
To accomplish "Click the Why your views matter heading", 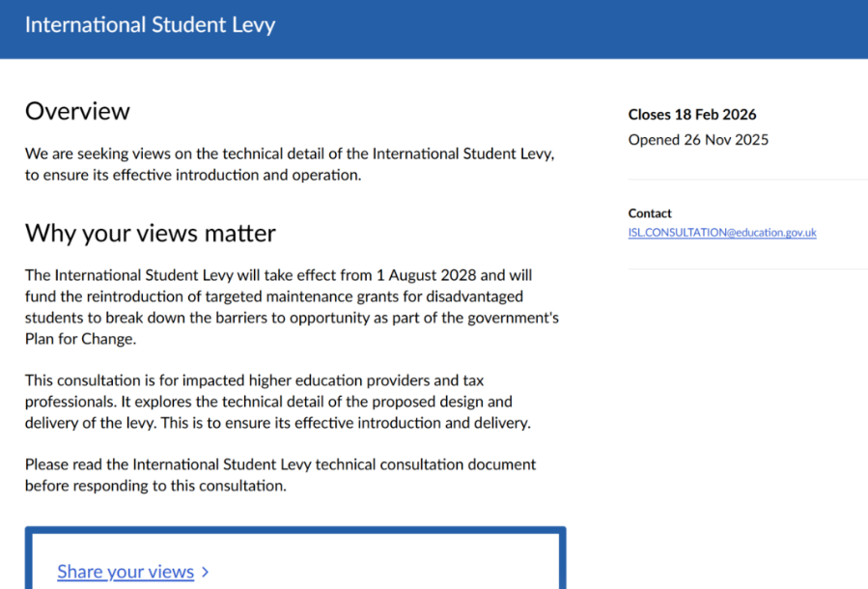I will tap(150, 233).
